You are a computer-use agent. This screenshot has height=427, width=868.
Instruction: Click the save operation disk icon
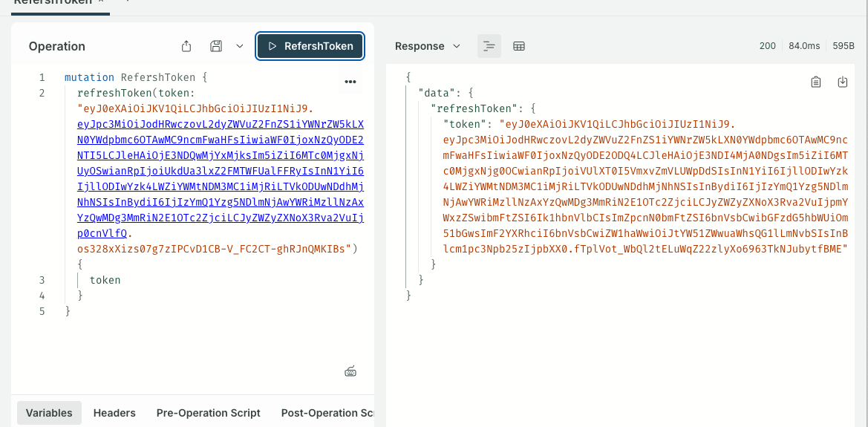216,46
